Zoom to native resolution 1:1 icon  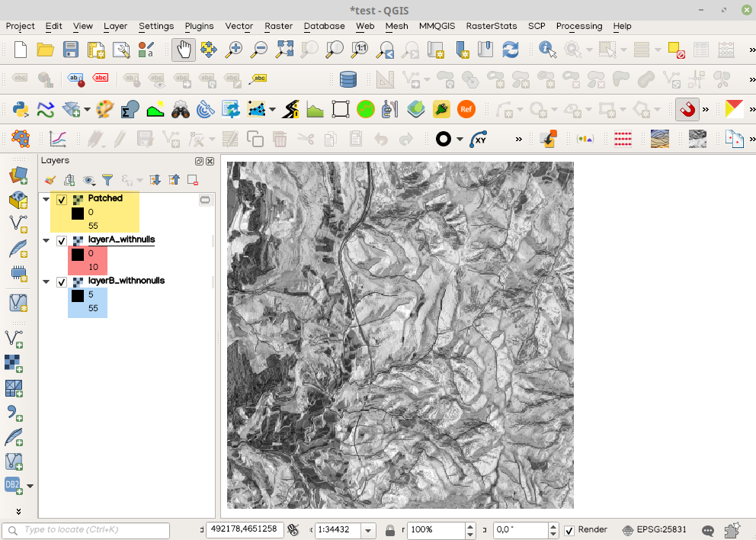360,50
